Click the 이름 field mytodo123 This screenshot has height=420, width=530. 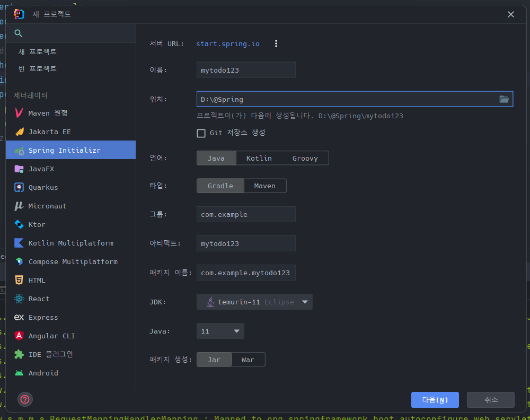[x=246, y=70]
